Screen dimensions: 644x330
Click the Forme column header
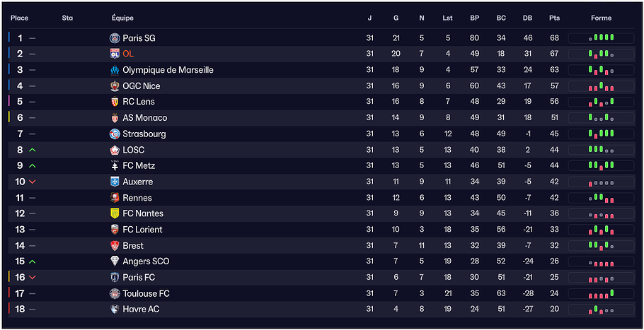[601, 18]
